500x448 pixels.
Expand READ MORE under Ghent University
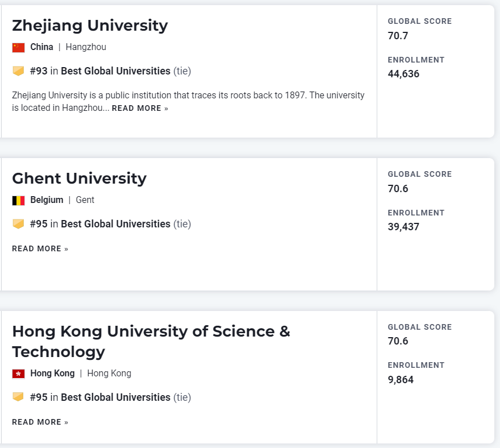point(40,248)
